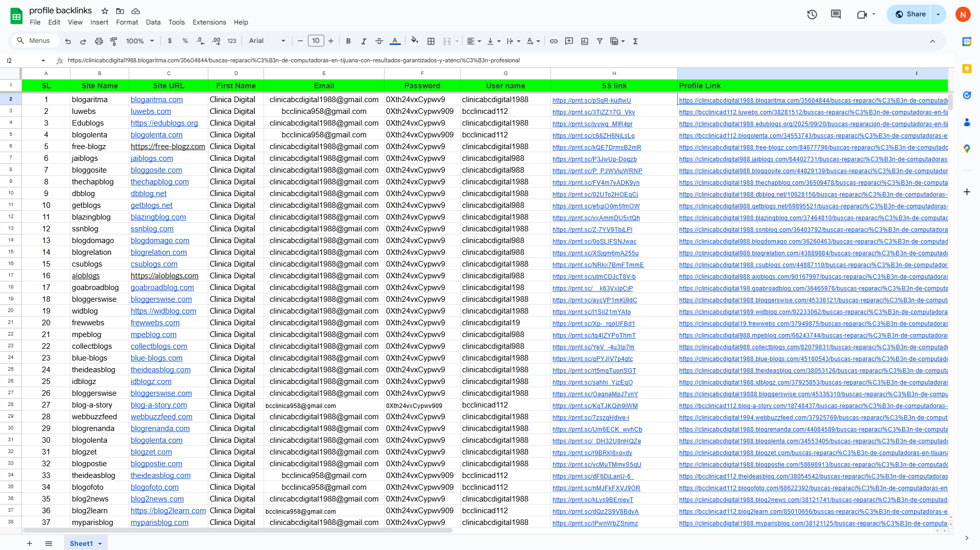Toggle italic formatting
Viewport: 980px width, 550px height.
[x=364, y=41]
